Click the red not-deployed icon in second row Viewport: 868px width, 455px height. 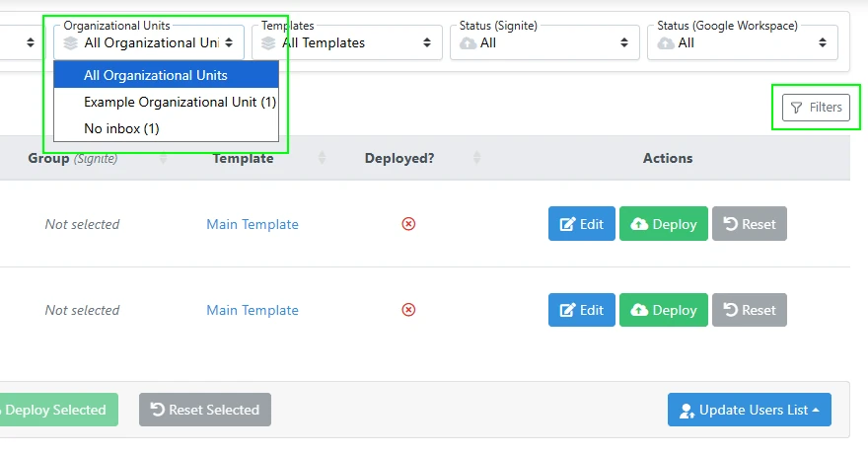(x=408, y=310)
